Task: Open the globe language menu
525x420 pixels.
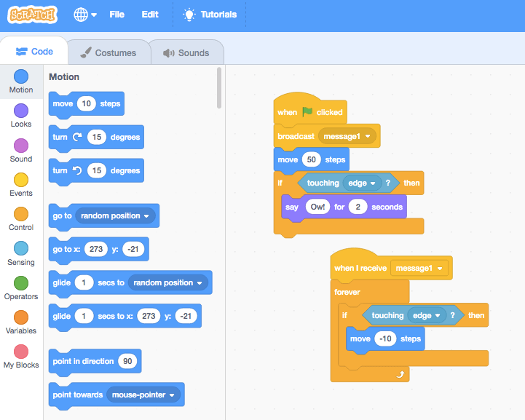Action: (85, 15)
